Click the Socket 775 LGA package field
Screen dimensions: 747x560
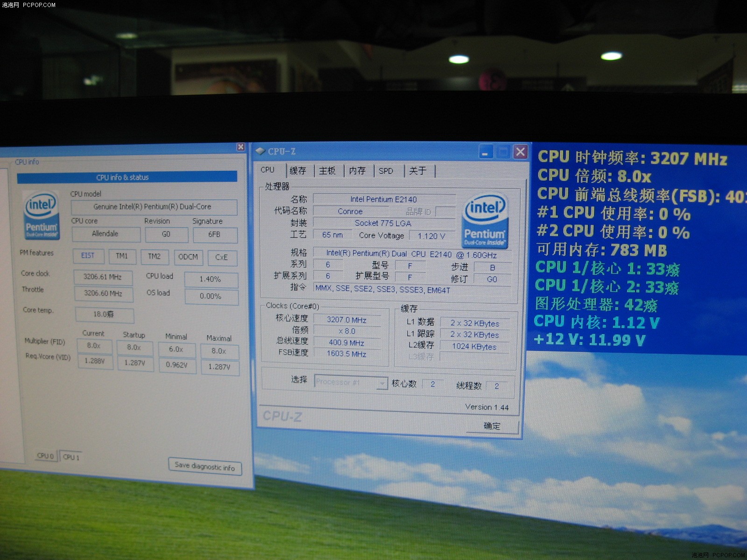pyautogui.click(x=383, y=223)
